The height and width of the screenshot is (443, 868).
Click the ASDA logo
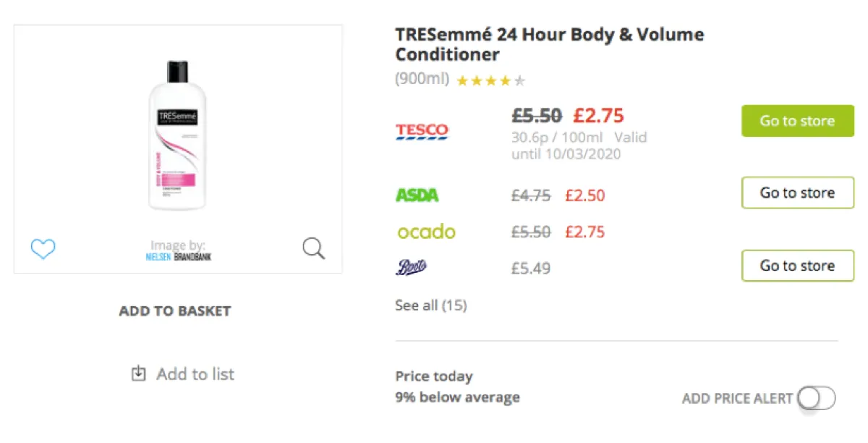[417, 195]
